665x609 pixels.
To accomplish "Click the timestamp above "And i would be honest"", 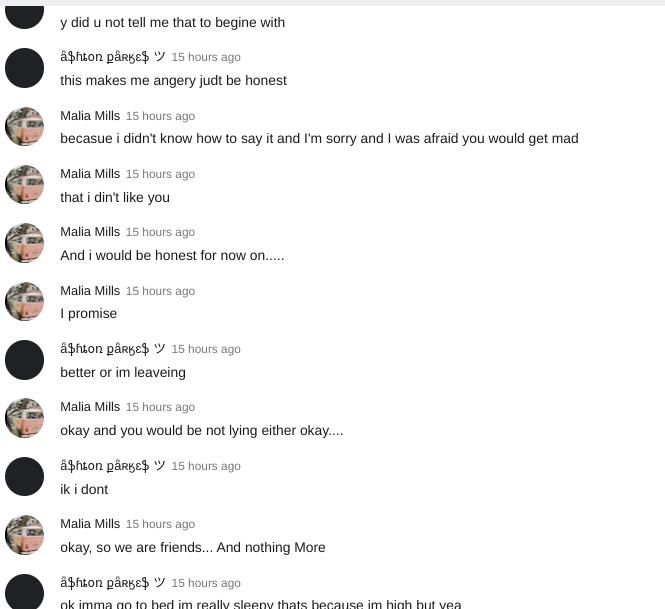I will point(160,232).
